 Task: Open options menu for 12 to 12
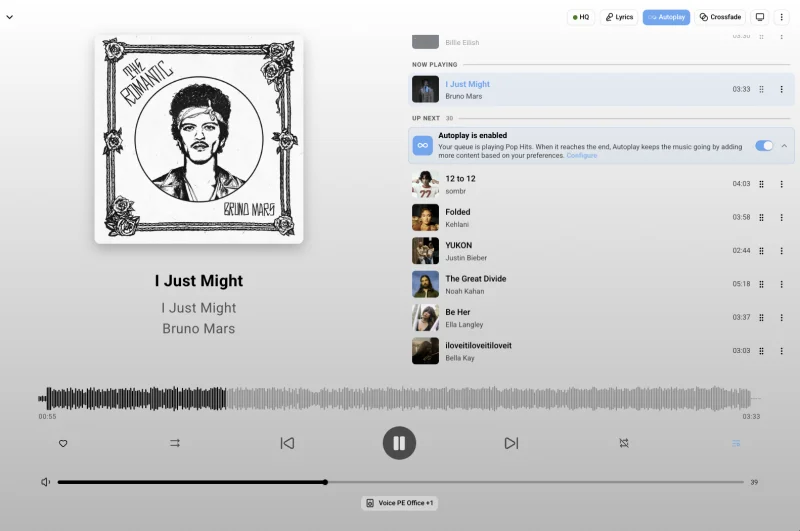[781, 184]
